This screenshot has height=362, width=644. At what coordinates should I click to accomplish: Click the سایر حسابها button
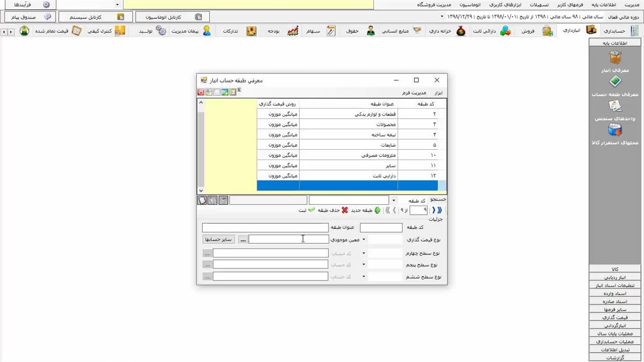(x=218, y=239)
